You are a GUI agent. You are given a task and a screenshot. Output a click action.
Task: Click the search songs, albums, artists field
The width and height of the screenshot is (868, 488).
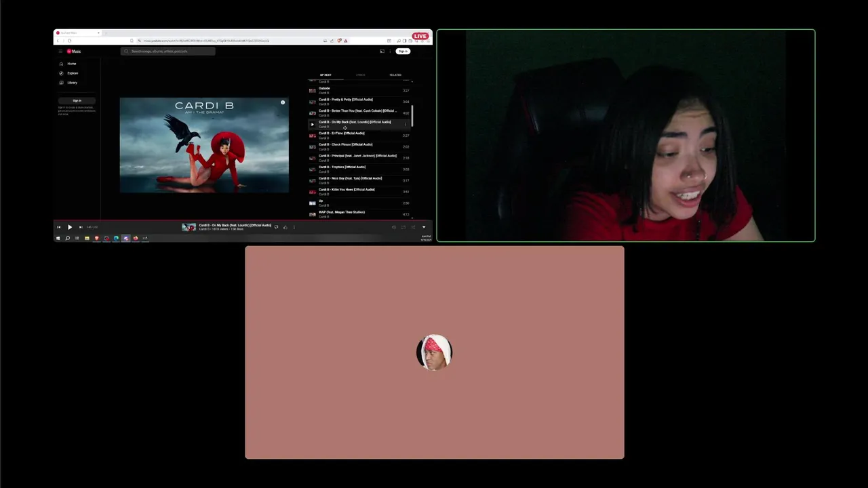[x=167, y=52]
